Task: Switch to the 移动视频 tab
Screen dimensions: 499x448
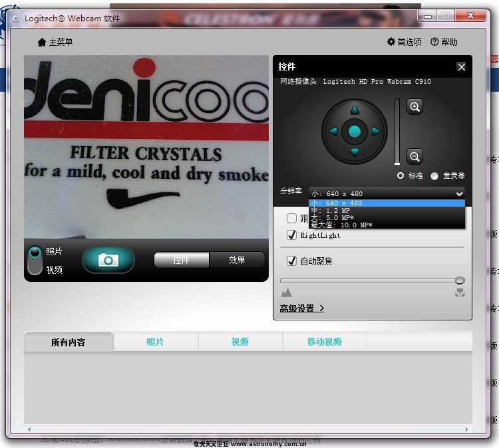Action: (x=325, y=342)
